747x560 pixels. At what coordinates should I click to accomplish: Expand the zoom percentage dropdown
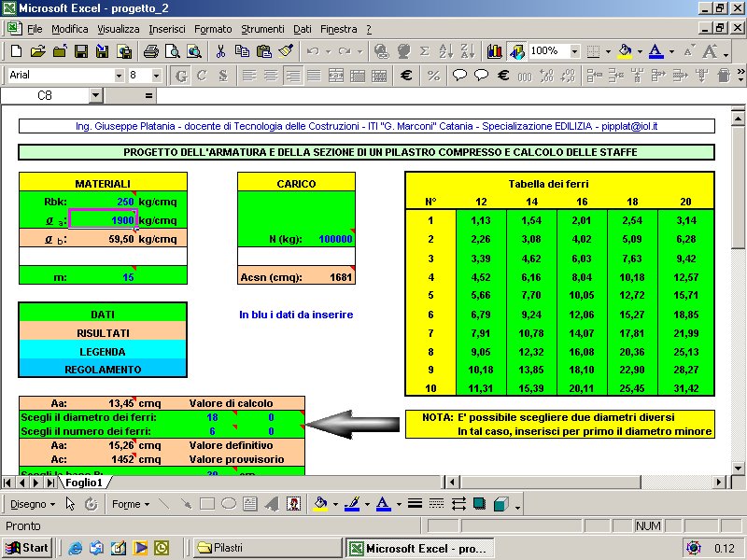point(574,51)
